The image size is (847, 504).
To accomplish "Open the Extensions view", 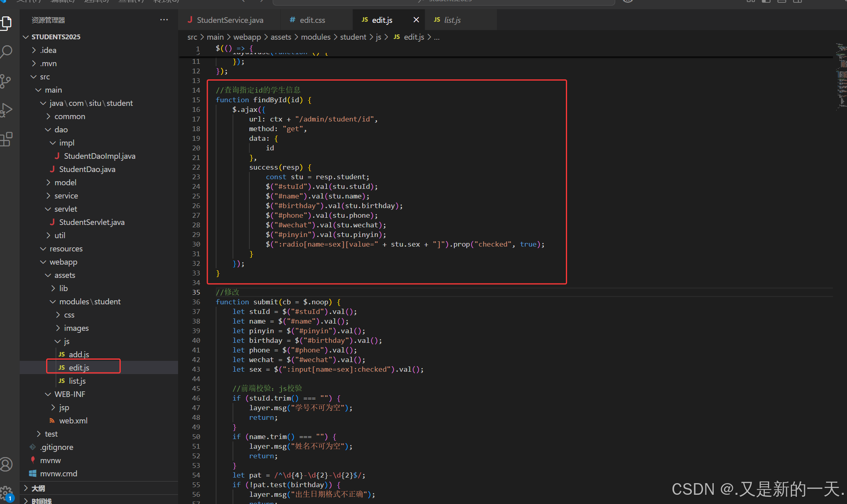I will (6, 139).
